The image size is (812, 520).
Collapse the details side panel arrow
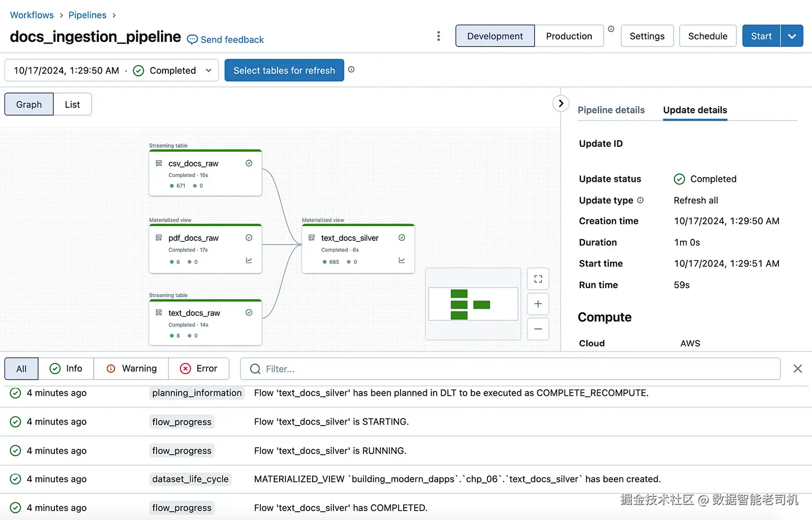pyautogui.click(x=561, y=103)
